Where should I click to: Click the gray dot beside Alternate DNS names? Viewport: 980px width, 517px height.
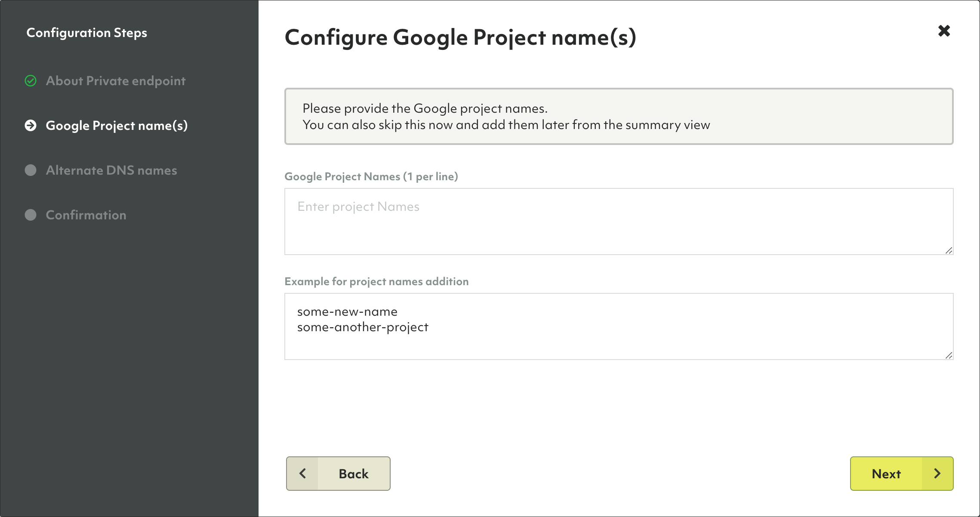[x=31, y=170]
